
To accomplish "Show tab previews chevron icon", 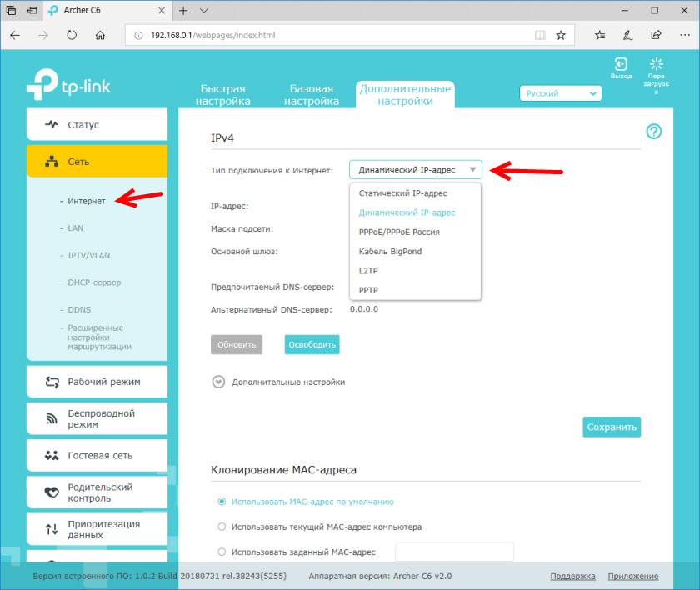I will pyautogui.click(x=204, y=10).
